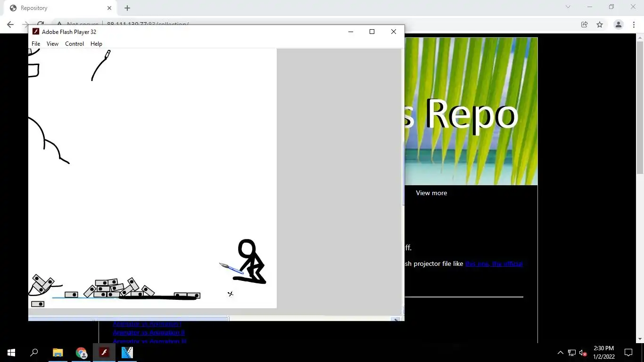This screenshot has height=362, width=644.
Task: Open the 'this one, the official' link
Action: pyautogui.click(x=494, y=263)
